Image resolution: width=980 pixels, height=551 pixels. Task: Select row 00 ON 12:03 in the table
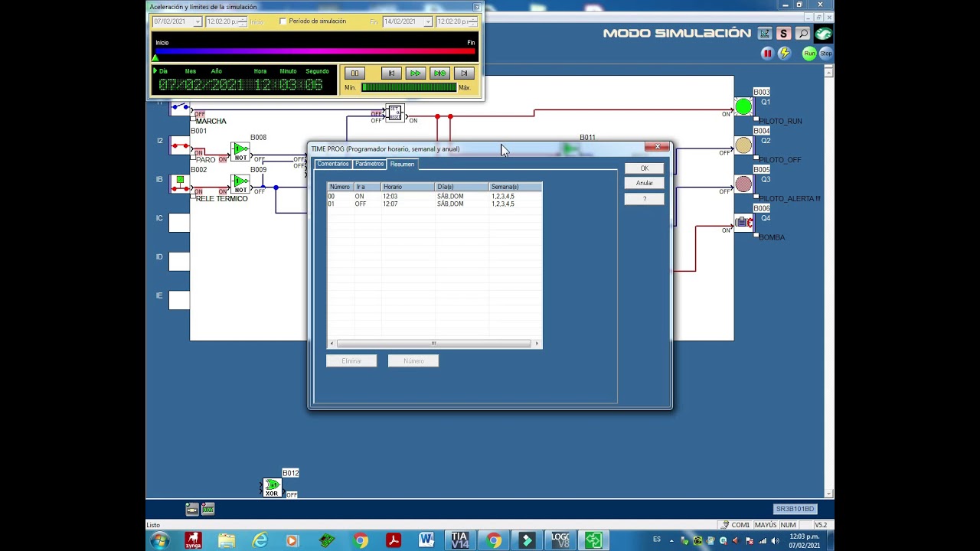click(x=434, y=197)
